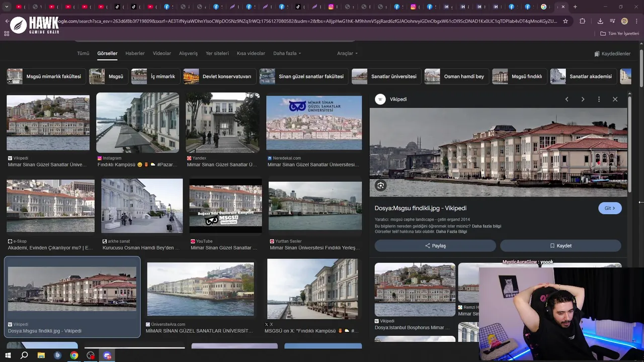644x362 pixels.
Task: Open File Explorer from the taskbar
Action: click(x=41, y=355)
